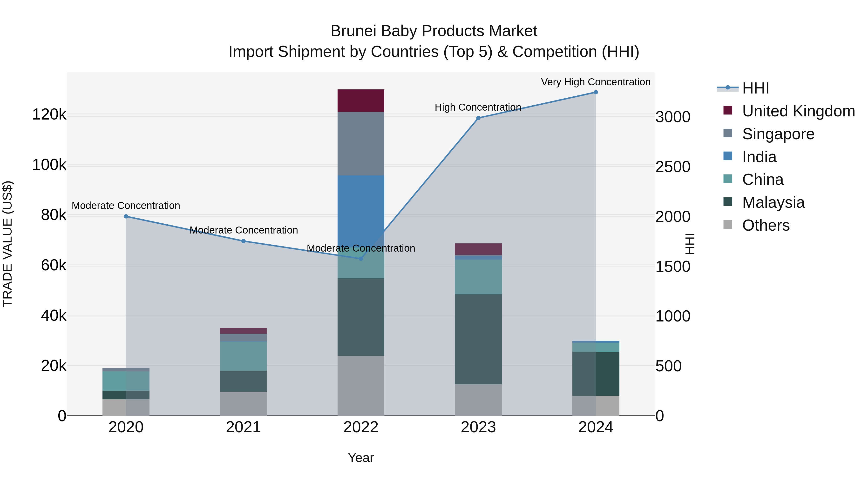Select Malaysia segment in 2024 bar
This screenshot has width=868, height=488.
pos(596,374)
